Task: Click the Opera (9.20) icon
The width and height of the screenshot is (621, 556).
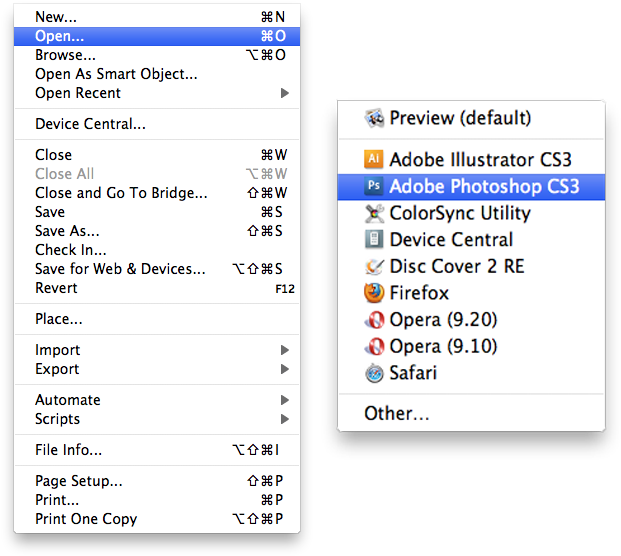Action: point(374,320)
